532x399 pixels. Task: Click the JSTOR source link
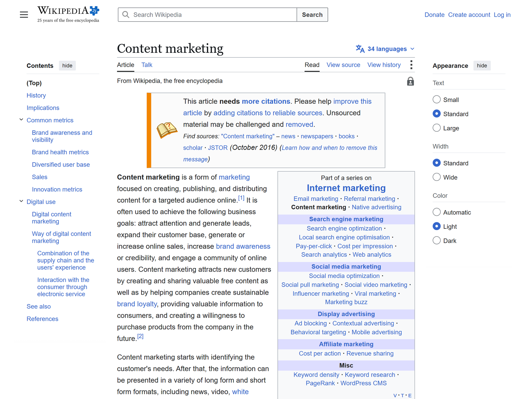point(218,148)
